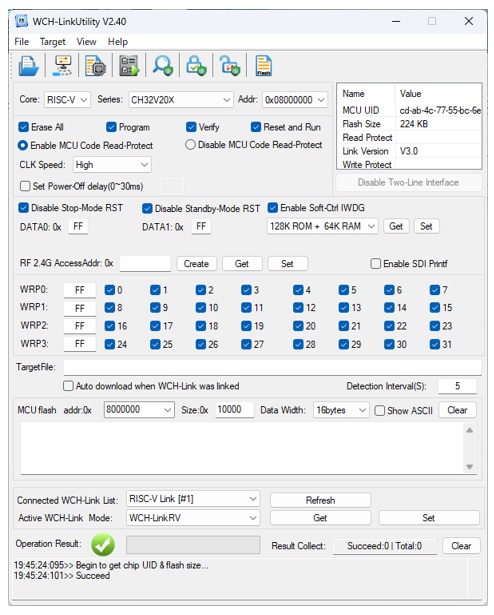
Task: Click the query chip info toolbar icon
Action: [x=62, y=66]
